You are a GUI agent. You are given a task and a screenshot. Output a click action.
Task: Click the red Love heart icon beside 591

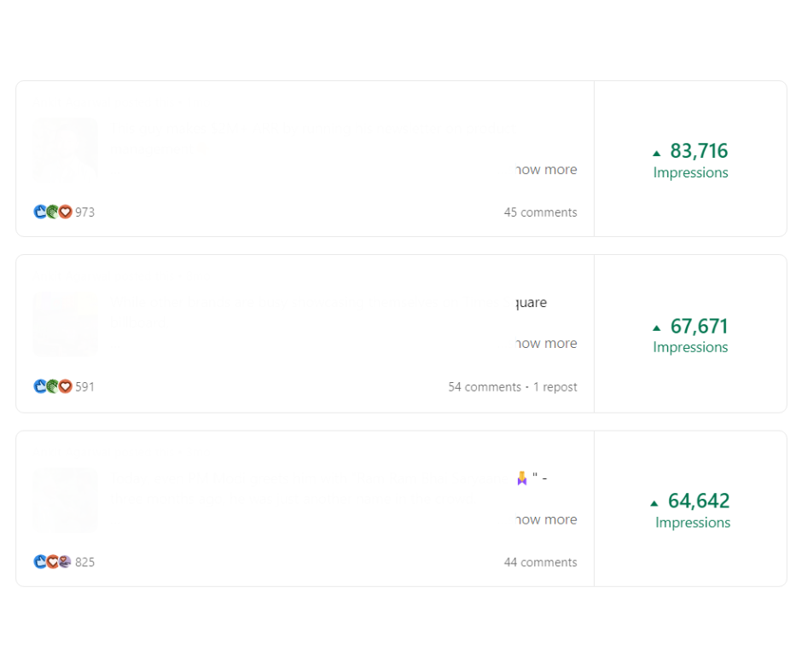point(66,386)
